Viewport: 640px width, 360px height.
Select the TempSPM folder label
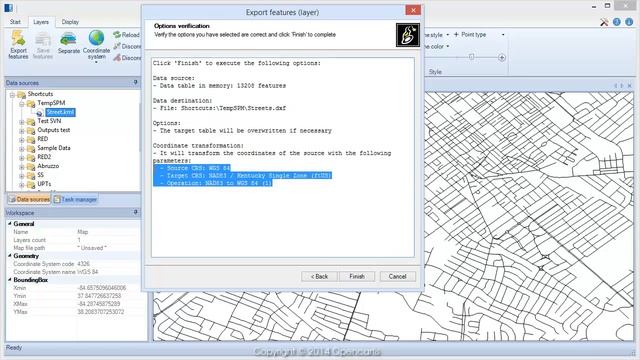pyautogui.click(x=51, y=103)
